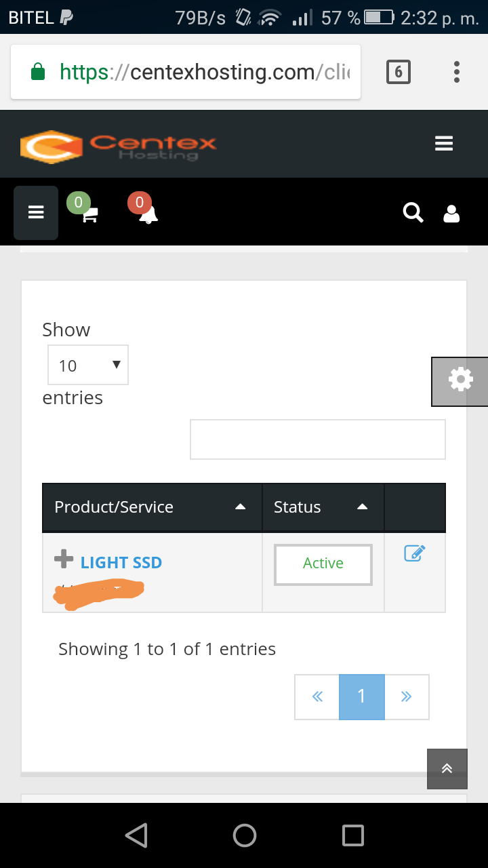Open the Chrome three-dot menu
Screen dimensions: 488x868
coord(457,71)
